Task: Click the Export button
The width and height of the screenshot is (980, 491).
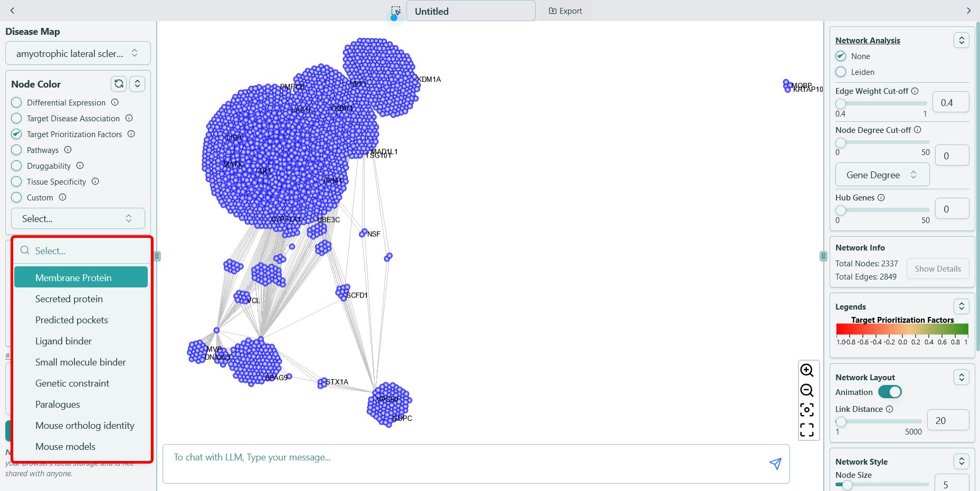Action: point(565,11)
